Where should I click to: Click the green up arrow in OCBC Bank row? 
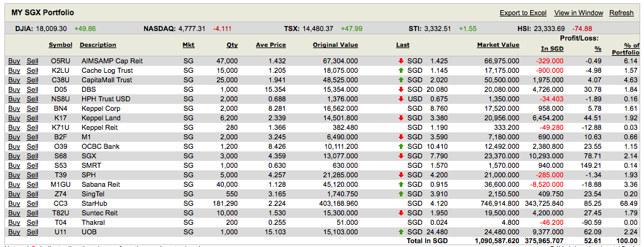(x=401, y=146)
